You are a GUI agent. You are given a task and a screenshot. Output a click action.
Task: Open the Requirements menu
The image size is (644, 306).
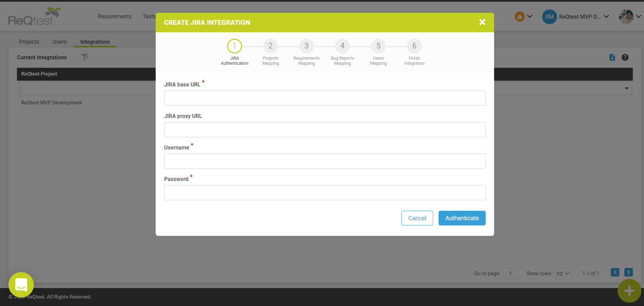coord(114,16)
